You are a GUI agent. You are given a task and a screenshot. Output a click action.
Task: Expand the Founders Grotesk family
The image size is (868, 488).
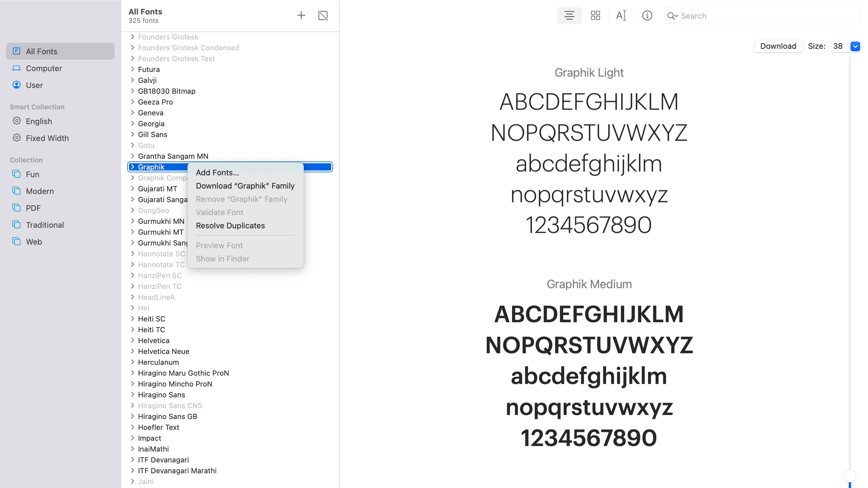[x=132, y=37]
